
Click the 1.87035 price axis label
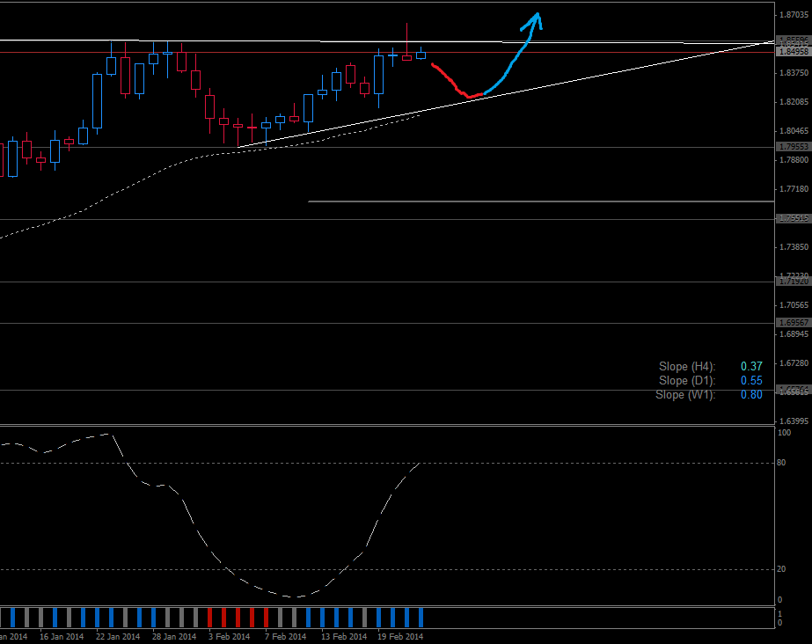click(x=794, y=15)
